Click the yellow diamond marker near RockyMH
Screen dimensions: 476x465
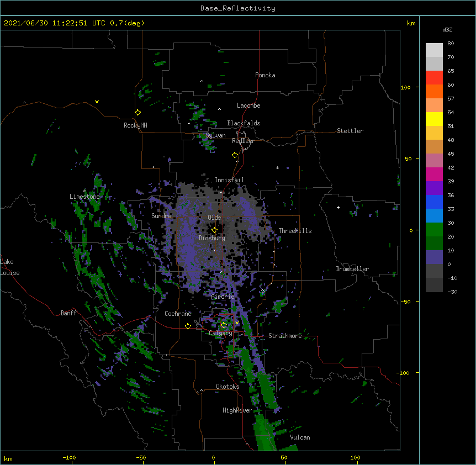click(x=137, y=113)
